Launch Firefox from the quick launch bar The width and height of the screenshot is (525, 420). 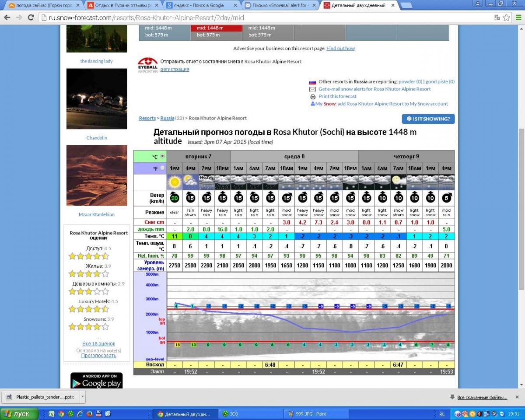89,413
